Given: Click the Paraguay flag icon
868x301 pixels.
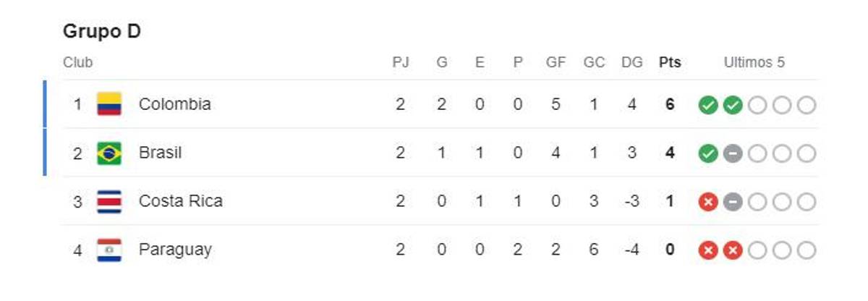Looking at the screenshot, I should (109, 250).
